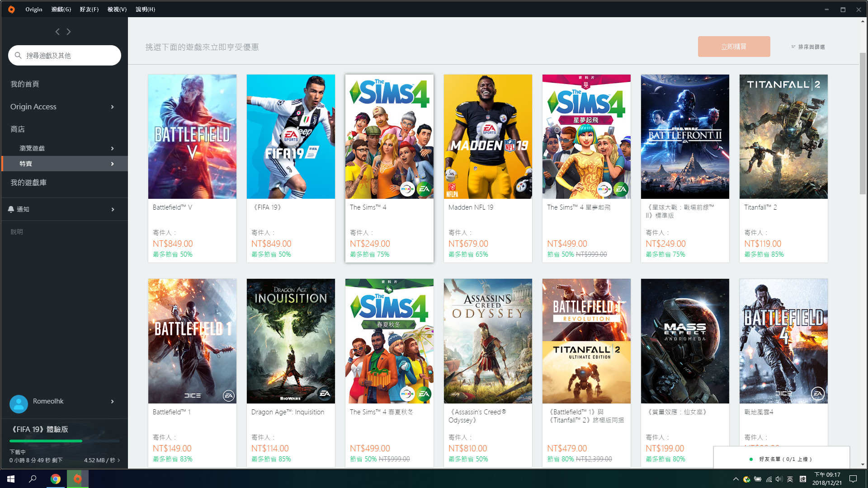Click the notification bell icon
This screenshot has width=868, height=488.
point(11,209)
